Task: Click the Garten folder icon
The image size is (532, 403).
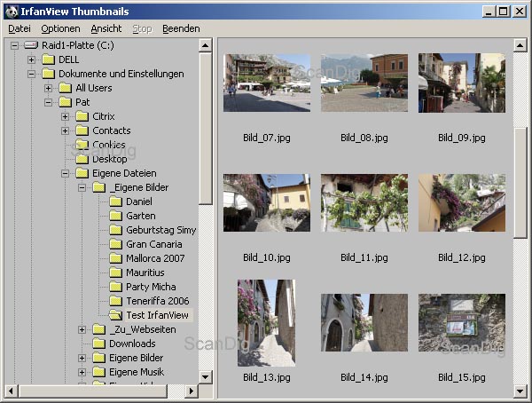Action: [x=115, y=216]
